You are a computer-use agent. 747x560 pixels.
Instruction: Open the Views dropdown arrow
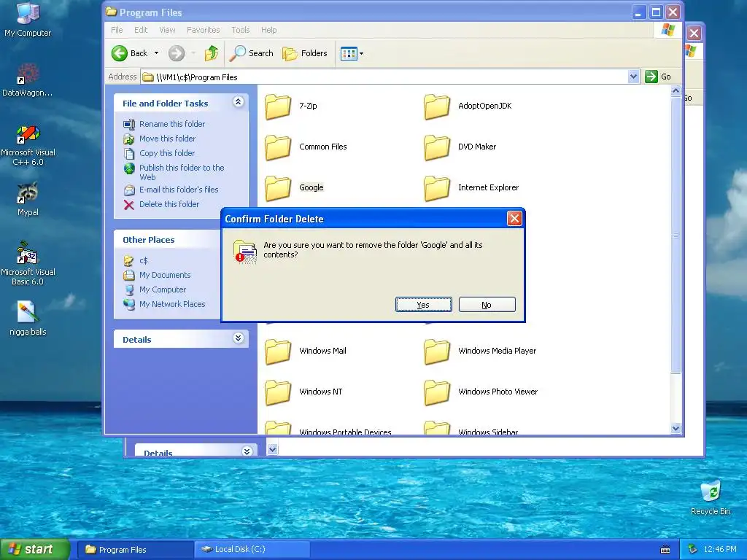coord(361,53)
